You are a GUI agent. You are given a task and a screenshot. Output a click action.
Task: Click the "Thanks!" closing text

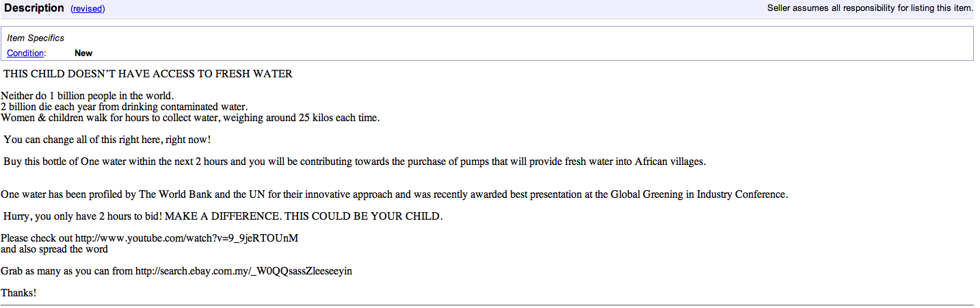[x=18, y=293]
